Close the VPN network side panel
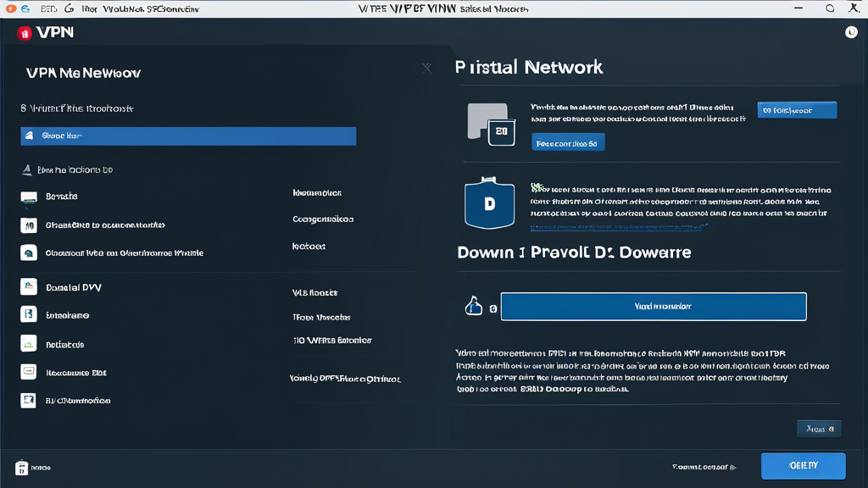The image size is (868, 488). [x=426, y=68]
